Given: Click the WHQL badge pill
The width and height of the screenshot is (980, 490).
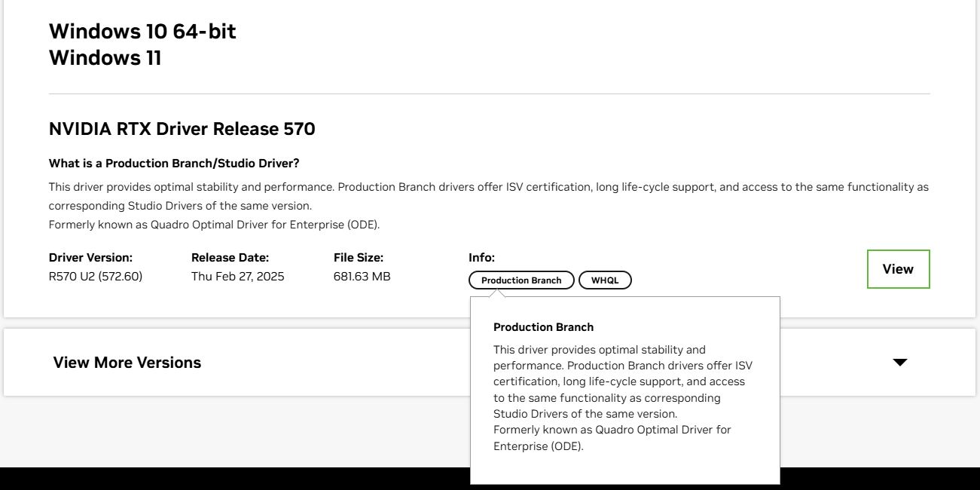Looking at the screenshot, I should coord(605,280).
